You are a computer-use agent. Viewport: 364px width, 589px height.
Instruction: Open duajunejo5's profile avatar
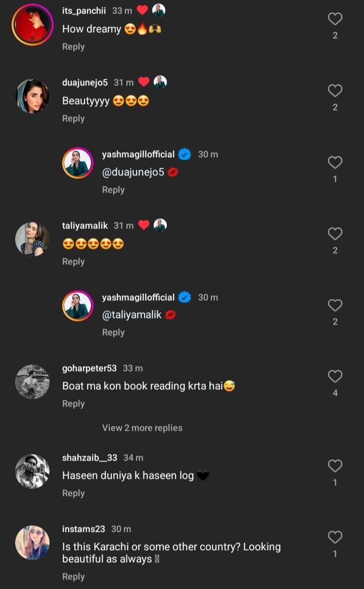pos(32,96)
